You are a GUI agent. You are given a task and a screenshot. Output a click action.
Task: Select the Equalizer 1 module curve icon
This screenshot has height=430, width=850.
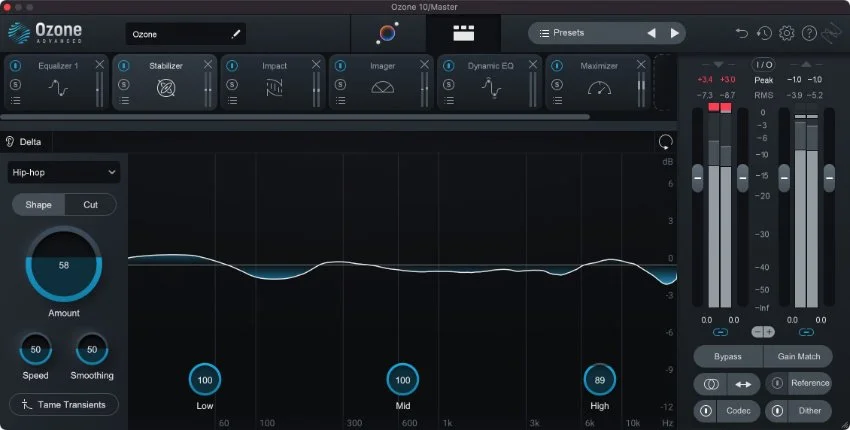click(x=58, y=87)
